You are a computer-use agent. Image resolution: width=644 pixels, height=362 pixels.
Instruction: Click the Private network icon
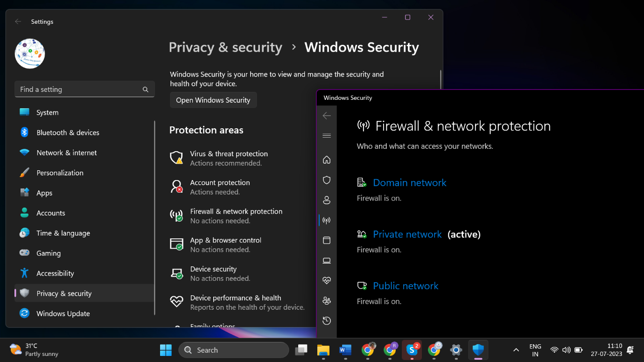pyautogui.click(x=362, y=234)
